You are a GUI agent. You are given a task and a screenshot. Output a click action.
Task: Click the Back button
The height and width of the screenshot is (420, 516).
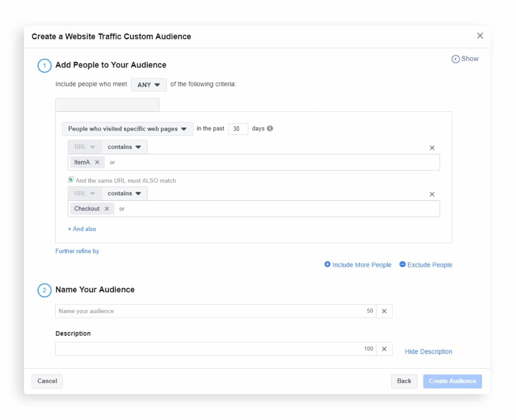(x=404, y=381)
